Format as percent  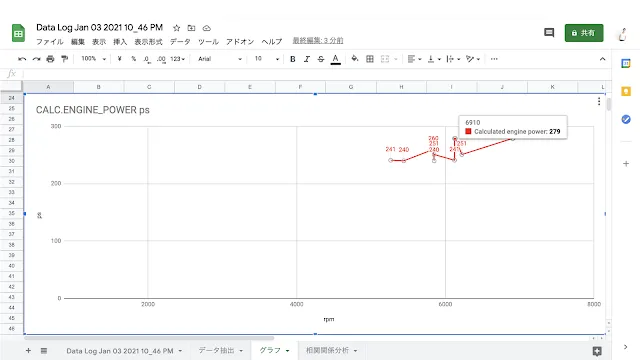click(133, 59)
